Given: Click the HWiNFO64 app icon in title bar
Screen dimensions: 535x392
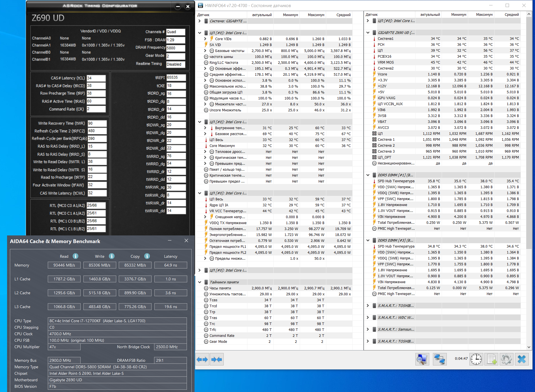Looking at the screenshot, I should [x=200, y=5].
